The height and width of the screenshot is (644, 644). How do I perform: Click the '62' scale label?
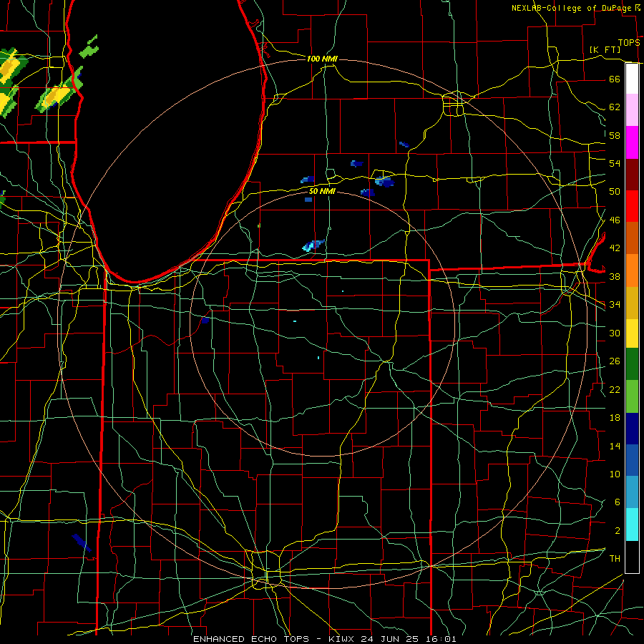(615, 107)
